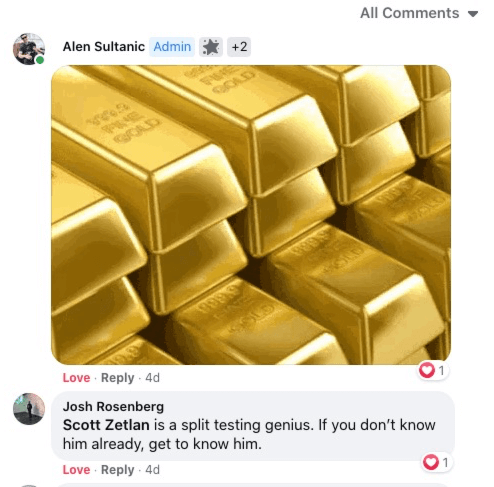The width and height of the screenshot is (494, 487).
Task: Click green online status dot on avatar
Action: pyautogui.click(x=40, y=60)
